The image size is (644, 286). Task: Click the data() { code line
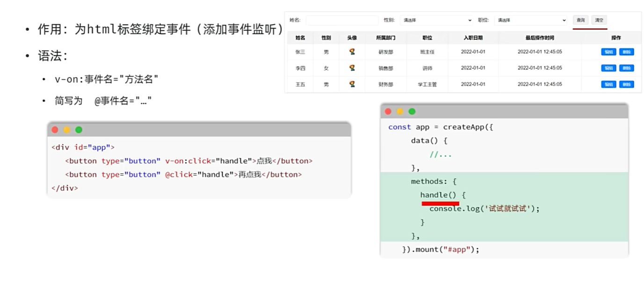[x=429, y=140]
